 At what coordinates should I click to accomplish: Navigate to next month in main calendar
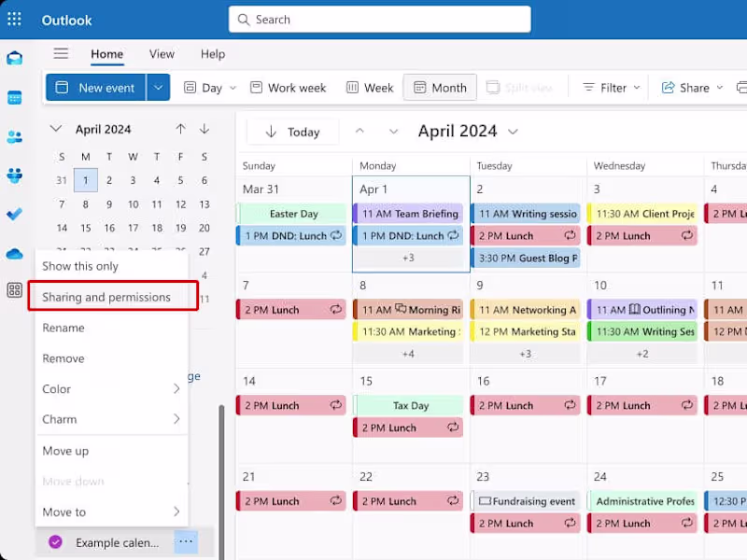(393, 131)
